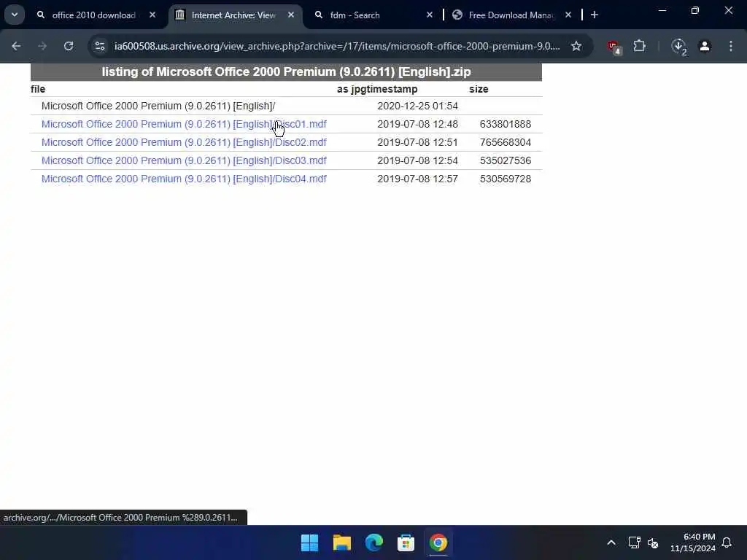Bookmark this page with the star icon
Viewport: 747px width, 560px height.
pos(576,46)
